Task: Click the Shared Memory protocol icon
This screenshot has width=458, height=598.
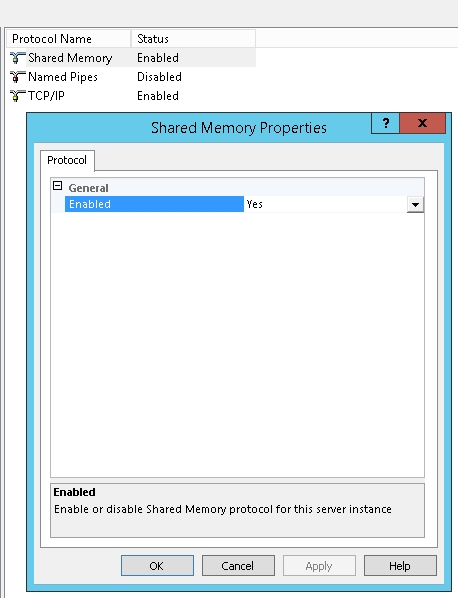Action: 17,58
